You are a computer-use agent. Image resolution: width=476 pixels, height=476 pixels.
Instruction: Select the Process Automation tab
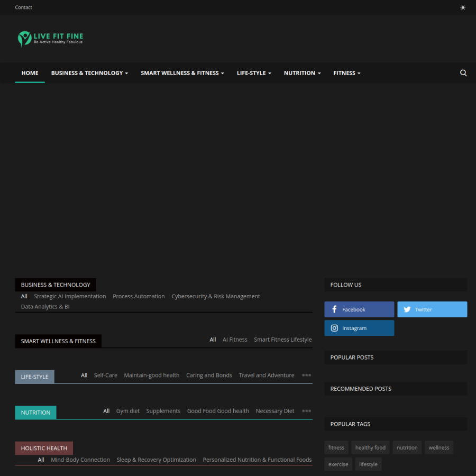pos(139,296)
